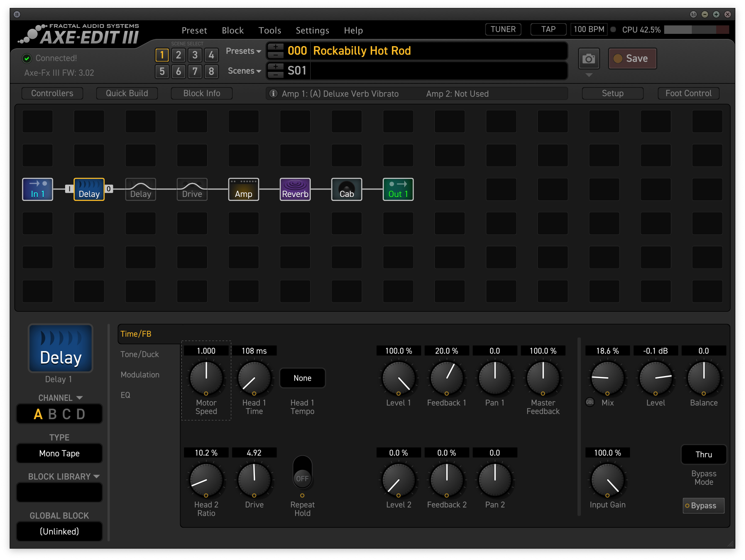Select scene 7
Viewport: 745px width, 560px height.
click(195, 71)
